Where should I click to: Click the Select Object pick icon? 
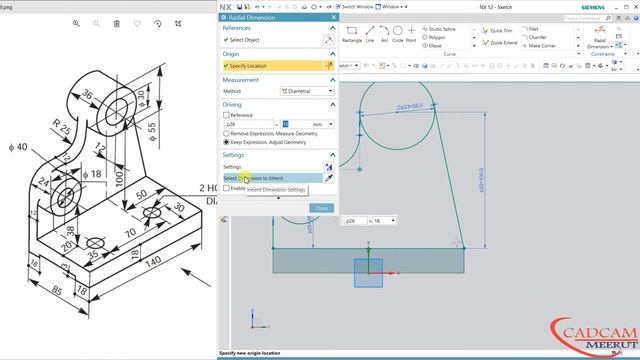(x=329, y=40)
